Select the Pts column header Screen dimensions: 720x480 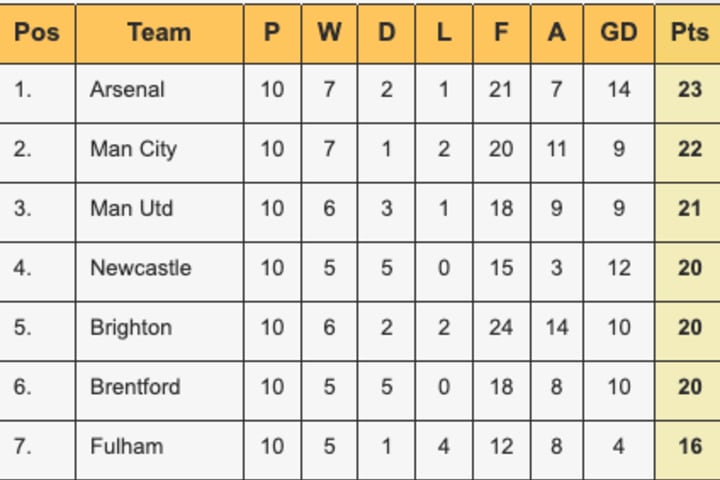point(689,32)
